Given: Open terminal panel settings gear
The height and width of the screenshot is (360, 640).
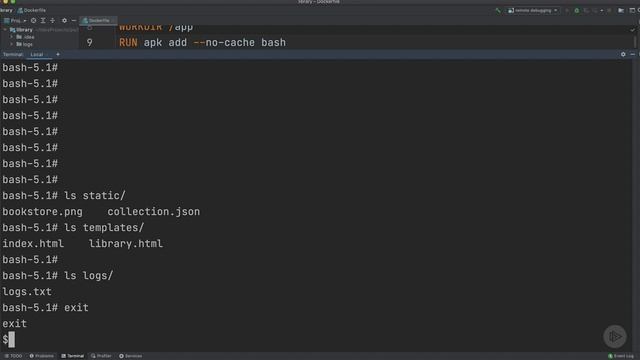Looking at the screenshot, I should pyautogui.click(x=623, y=54).
